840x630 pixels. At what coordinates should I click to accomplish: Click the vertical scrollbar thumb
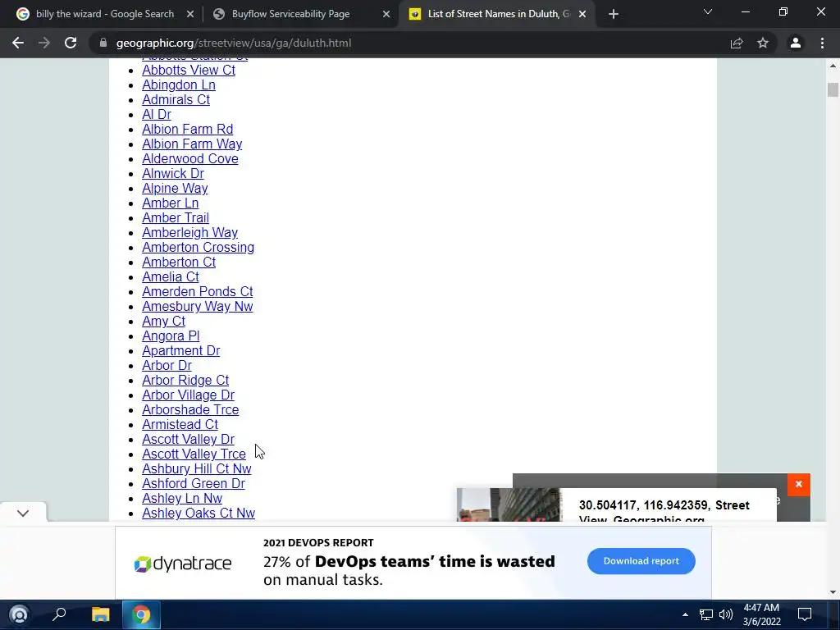[833, 90]
